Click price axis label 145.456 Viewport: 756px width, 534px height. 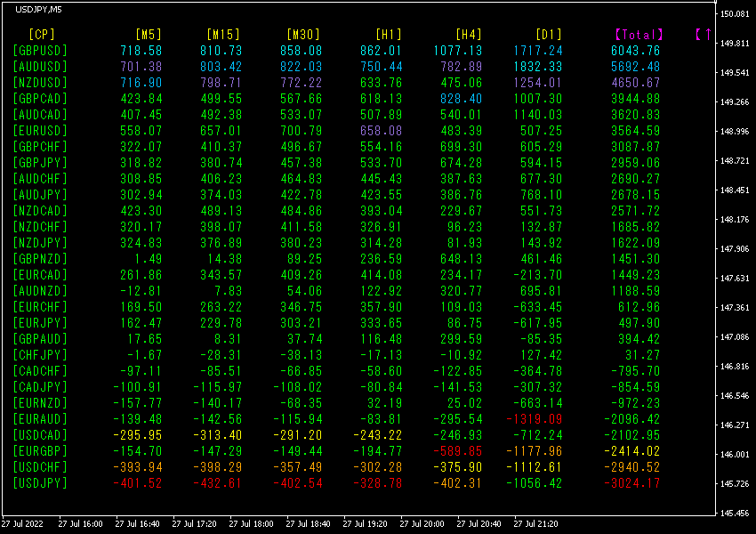[x=735, y=514]
